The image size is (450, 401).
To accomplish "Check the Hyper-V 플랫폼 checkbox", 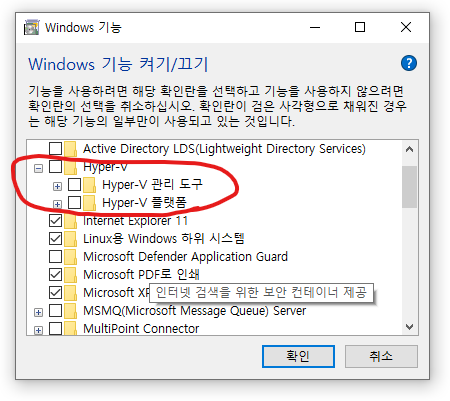I will coord(74,202).
